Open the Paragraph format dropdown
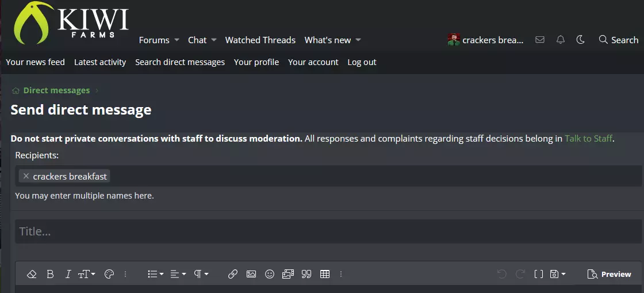The width and height of the screenshot is (644, 293). point(201,274)
